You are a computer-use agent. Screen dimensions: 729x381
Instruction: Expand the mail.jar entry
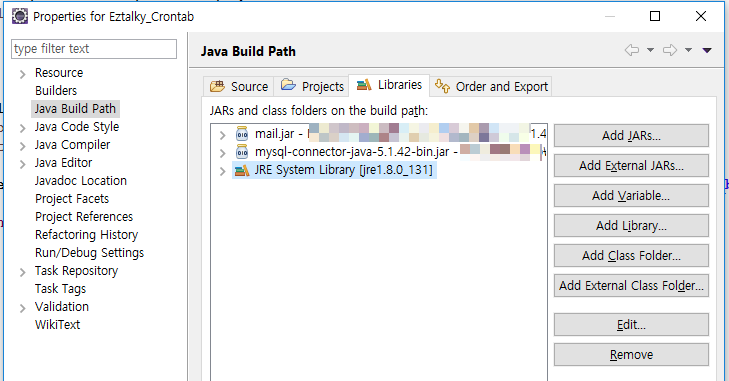click(x=222, y=135)
